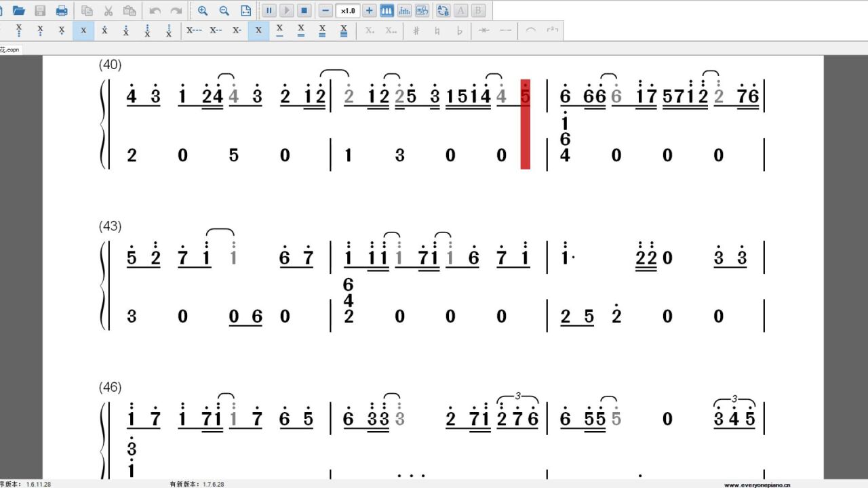Toggle the waterfall bars view icon
Viewport: 868px width, 488px height.
point(405,10)
